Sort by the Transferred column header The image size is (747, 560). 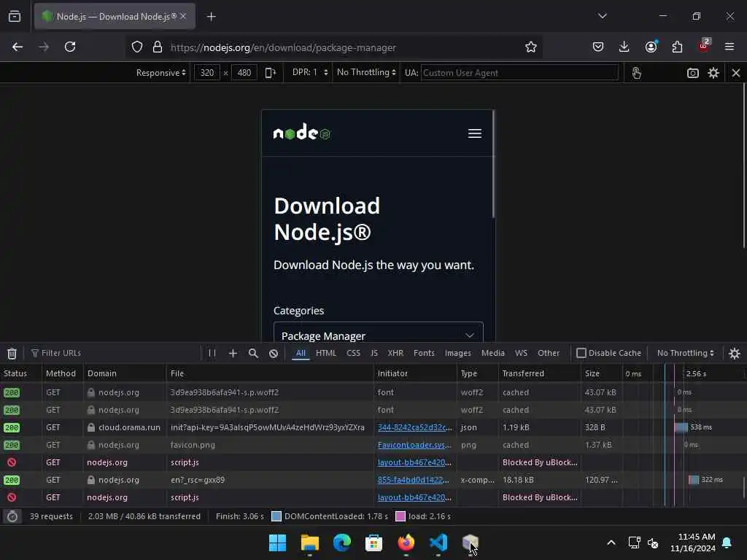tap(539, 373)
